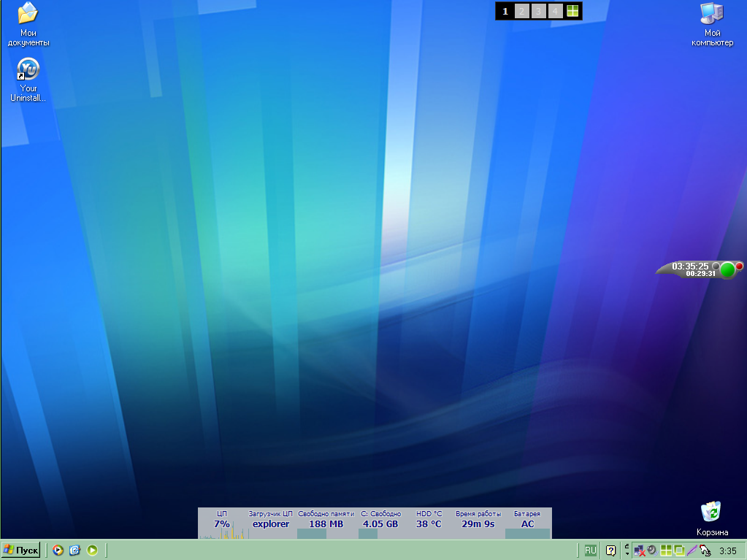Switch to virtual desktop 4

(x=555, y=11)
